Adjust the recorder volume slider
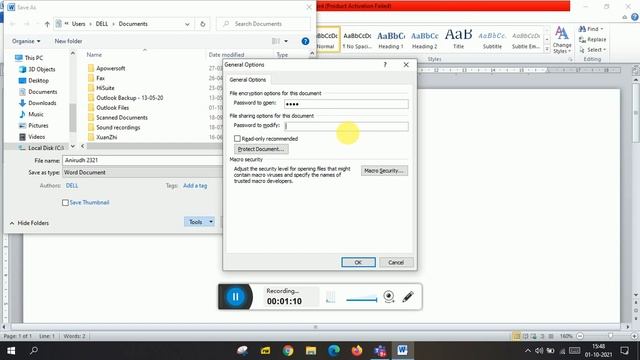This screenshot has width=640, height=360. point(362,300)
